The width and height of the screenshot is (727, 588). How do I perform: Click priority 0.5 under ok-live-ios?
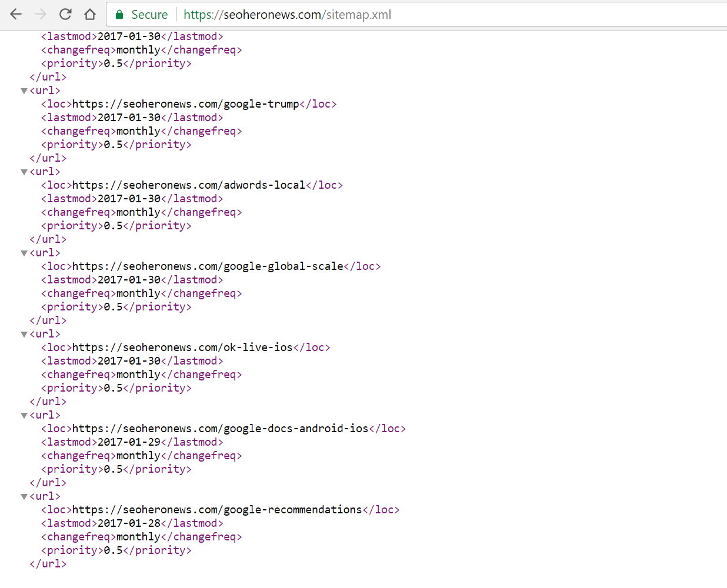click(113, 388)
